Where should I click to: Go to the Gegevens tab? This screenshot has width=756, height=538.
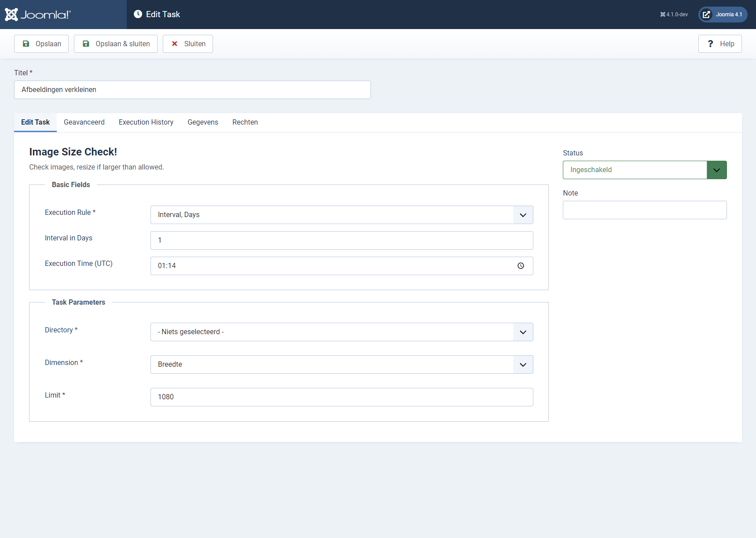click(x=203, y=122)
